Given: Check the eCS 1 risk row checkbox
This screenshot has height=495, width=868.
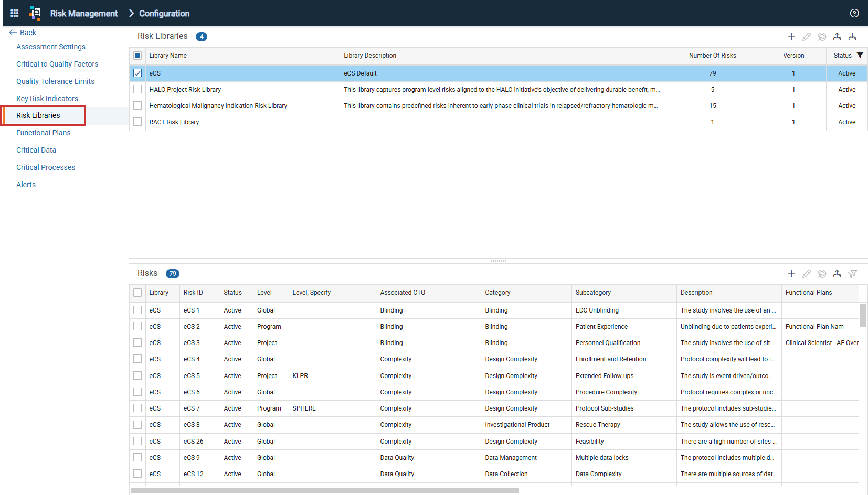Looking at the screenshot, I should 137,310.
